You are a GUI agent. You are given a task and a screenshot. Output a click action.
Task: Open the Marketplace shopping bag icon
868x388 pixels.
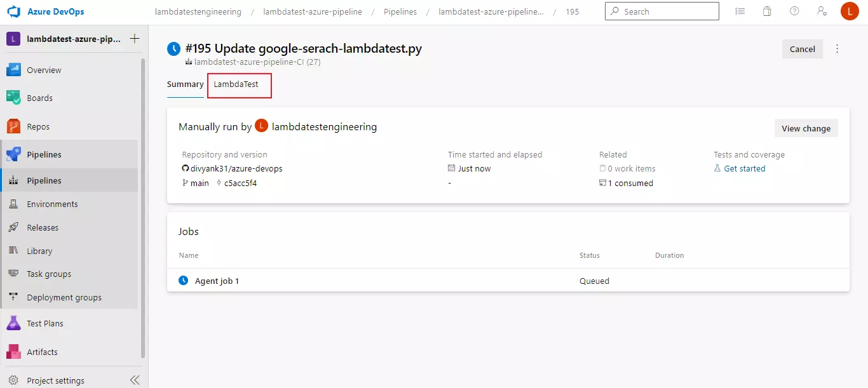coord(766,11)
